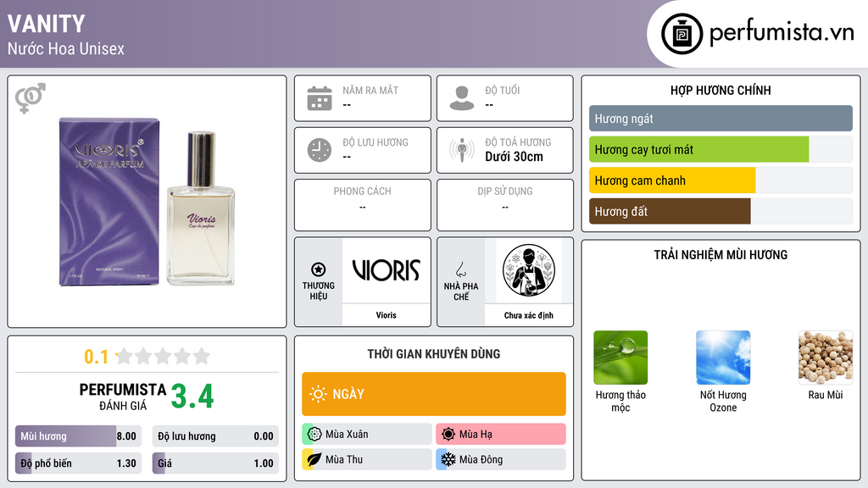Select the Mùa Thu season label
The width and height of the screenshot is (868, 488).
coord(344,459)
